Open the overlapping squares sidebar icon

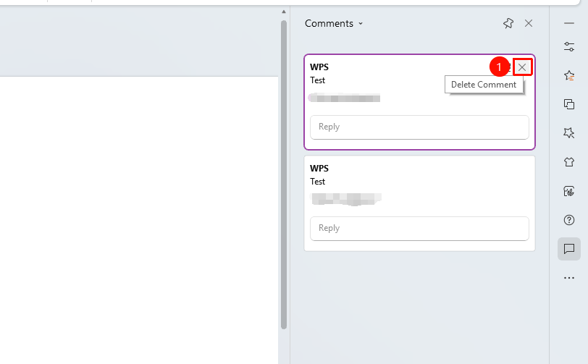(569, 104)
